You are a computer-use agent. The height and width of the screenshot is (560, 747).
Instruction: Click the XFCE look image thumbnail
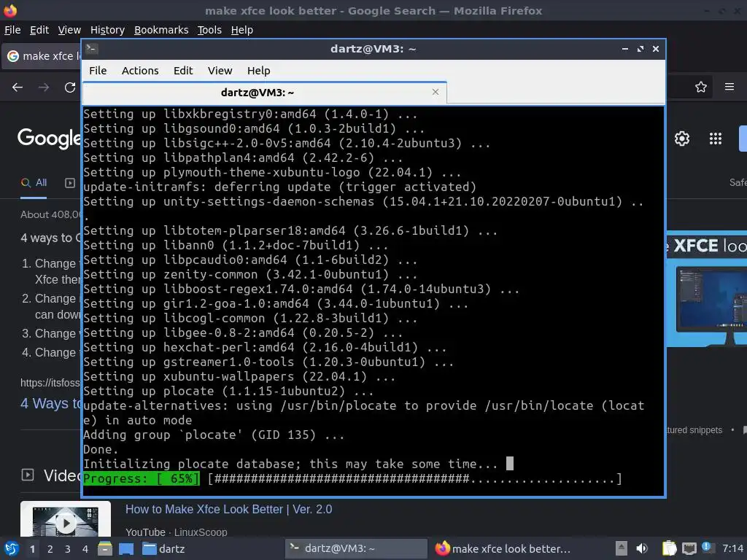pyautogui.click(x=706, y=289)
